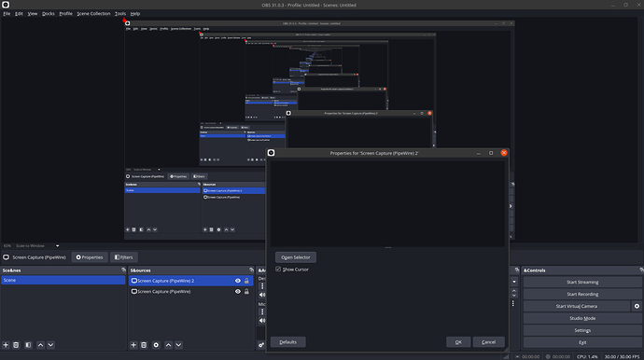
Task: Open the Scene Collection menu
Action: (93, 14)
